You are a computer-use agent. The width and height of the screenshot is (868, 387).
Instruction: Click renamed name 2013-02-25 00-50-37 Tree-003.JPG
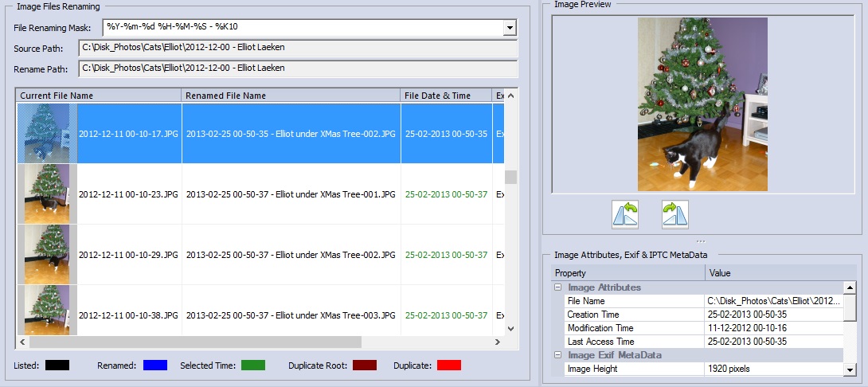point(291,315)
